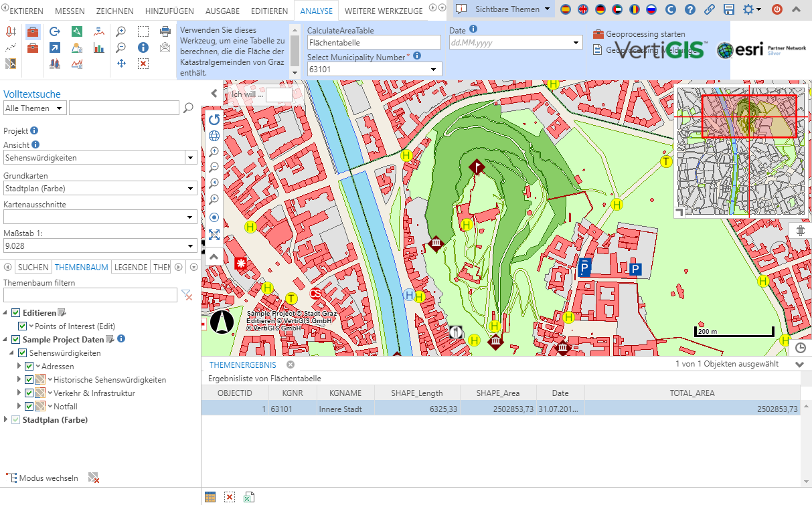Switch to the LEGENDE tab

pyautogui.click(x=131, y=267)
